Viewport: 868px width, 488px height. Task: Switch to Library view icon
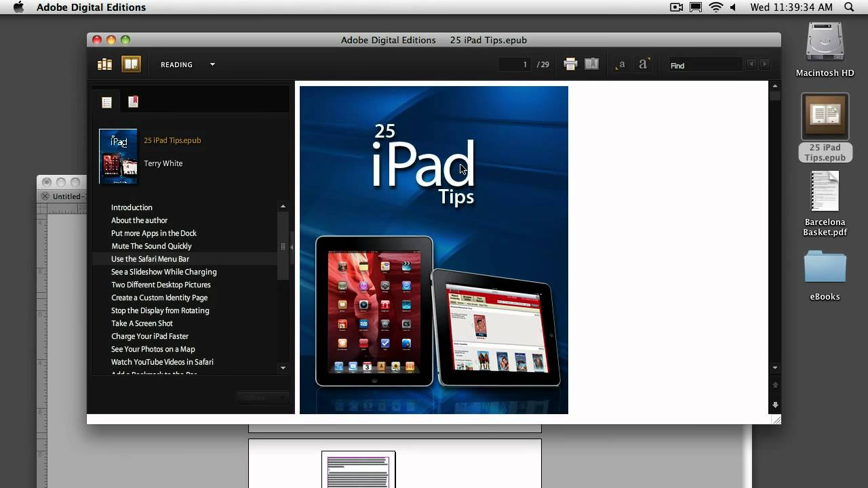104,64
